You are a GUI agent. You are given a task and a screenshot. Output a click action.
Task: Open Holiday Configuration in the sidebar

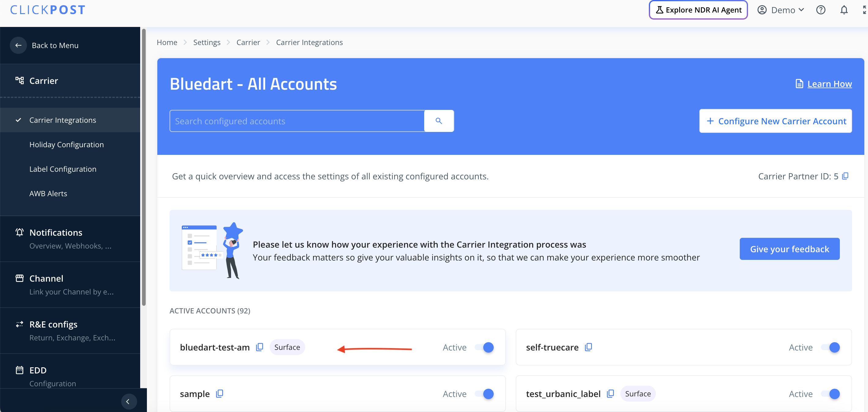[x=66, y=144]
